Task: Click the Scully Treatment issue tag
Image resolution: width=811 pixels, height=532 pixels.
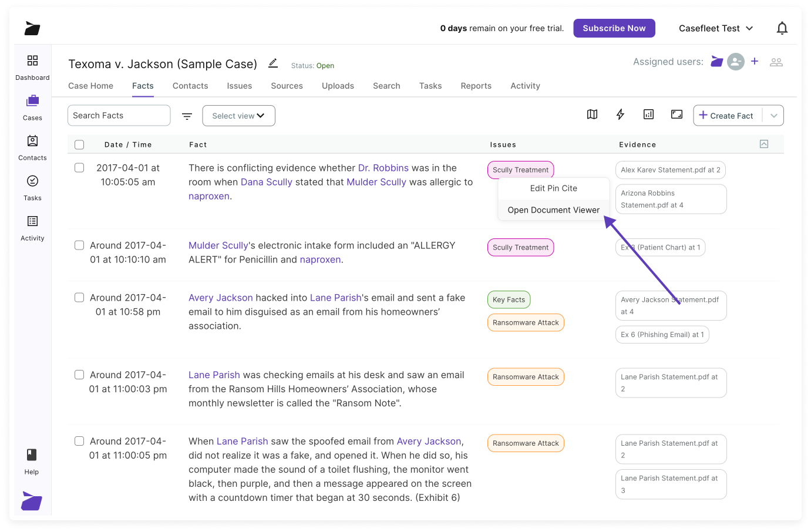Action: point(520,169)
